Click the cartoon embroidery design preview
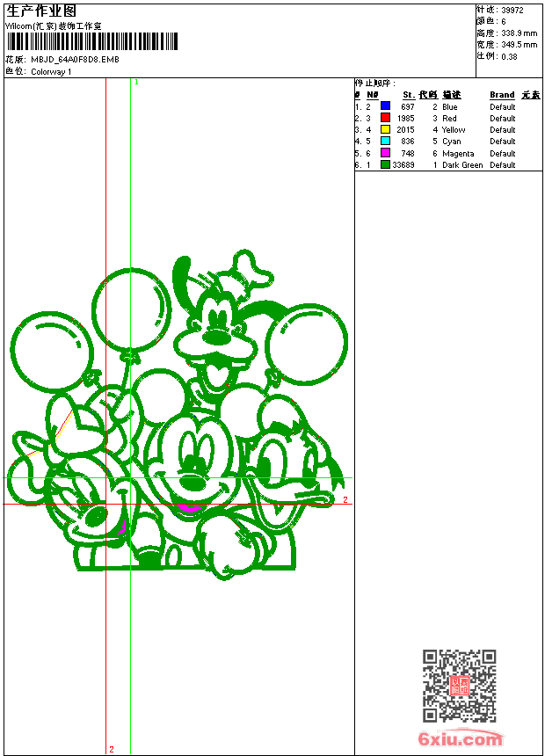Screen dimensions: 545x756 [x=178, y=415]
